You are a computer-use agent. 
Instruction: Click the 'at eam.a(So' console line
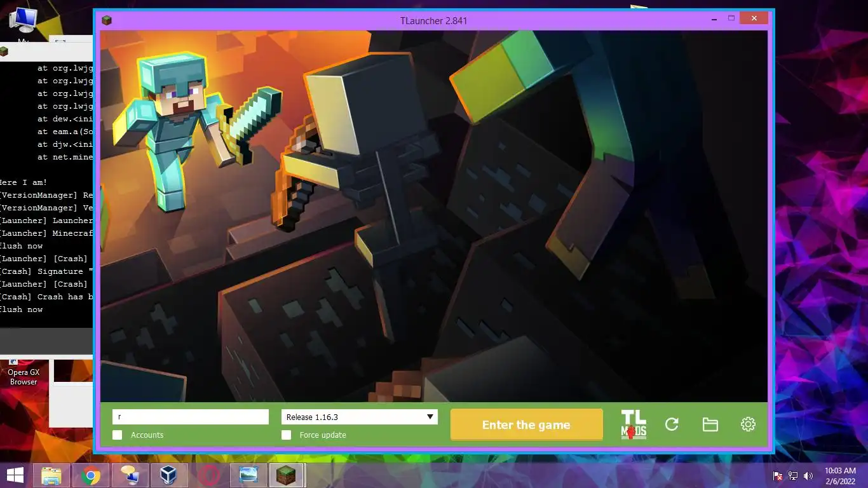click(65, 132)
